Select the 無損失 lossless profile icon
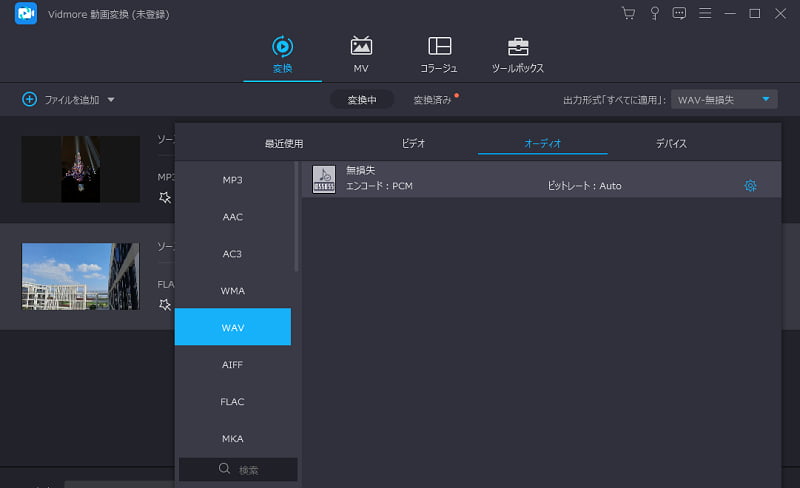Screen dimensions: 800x488 [x=324, y=179]
